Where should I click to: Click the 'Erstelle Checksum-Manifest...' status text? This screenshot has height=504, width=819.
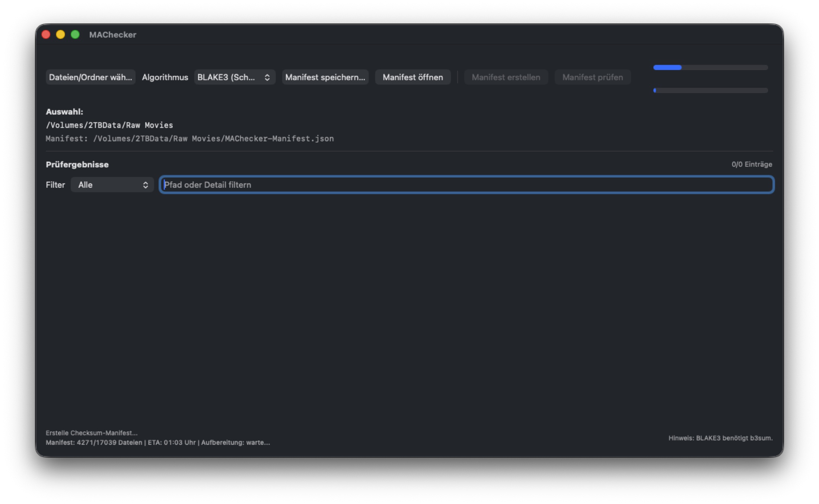(x=92, y=433)
